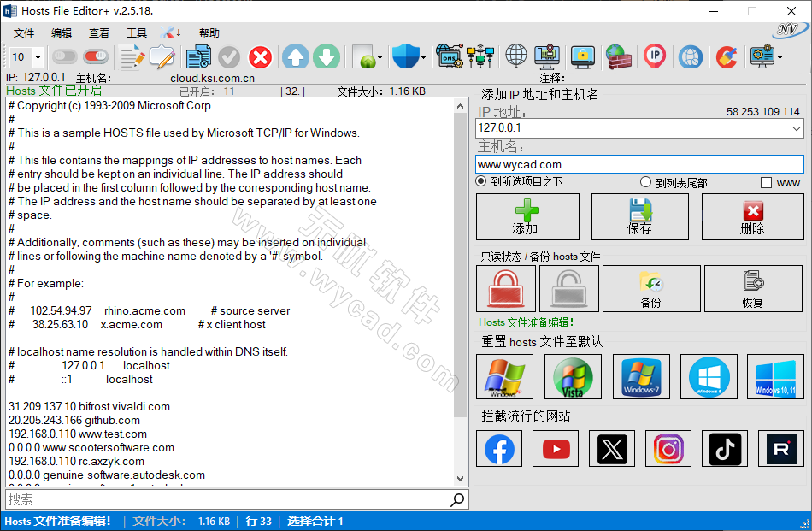Click the line 192.168.0.110 www.test.com
812x531 pixels.
(78, 434)
